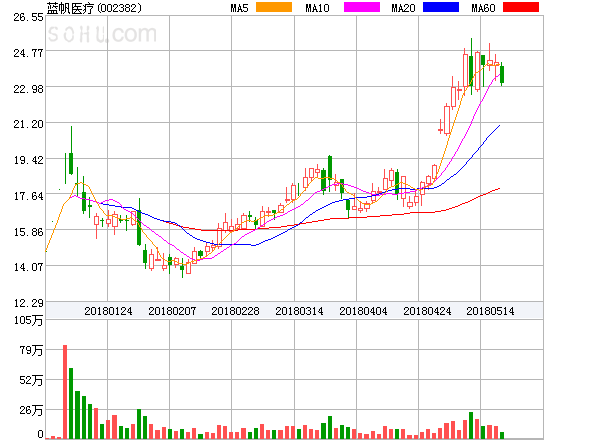Screen dimensions: 600x440
Task: Click the 19.42 price axis label
Action: pyautogui.click(x=28, y=160)
